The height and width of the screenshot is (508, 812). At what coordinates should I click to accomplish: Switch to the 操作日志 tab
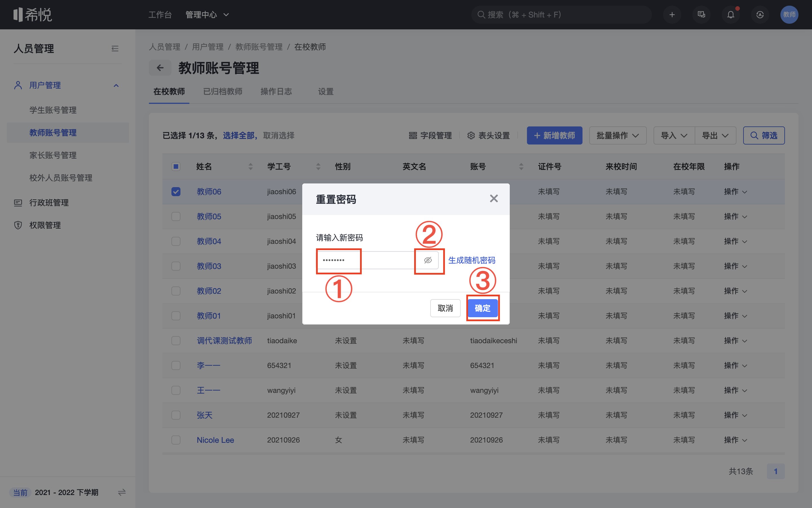[x=276, y=91]
